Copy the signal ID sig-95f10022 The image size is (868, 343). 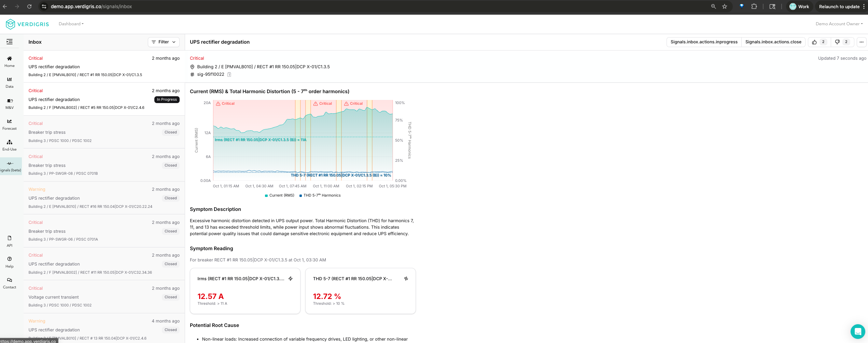[229, 74]
